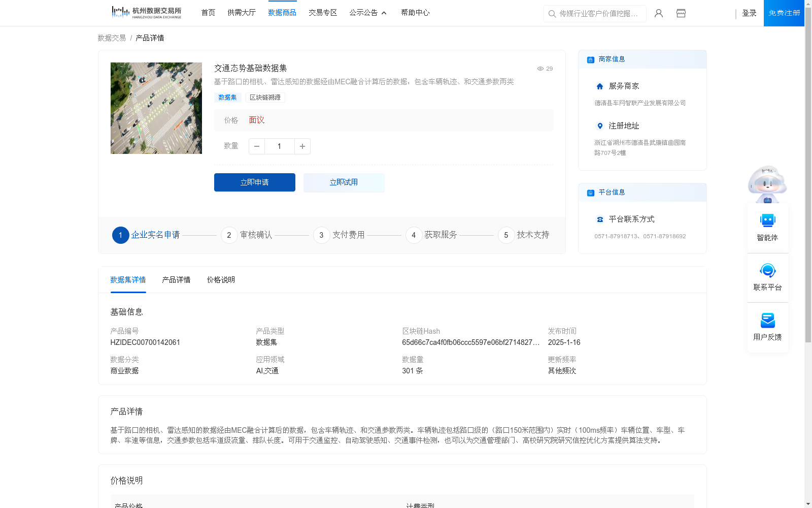
Task: Click the view count eye icon
Action: coord(540,69)
